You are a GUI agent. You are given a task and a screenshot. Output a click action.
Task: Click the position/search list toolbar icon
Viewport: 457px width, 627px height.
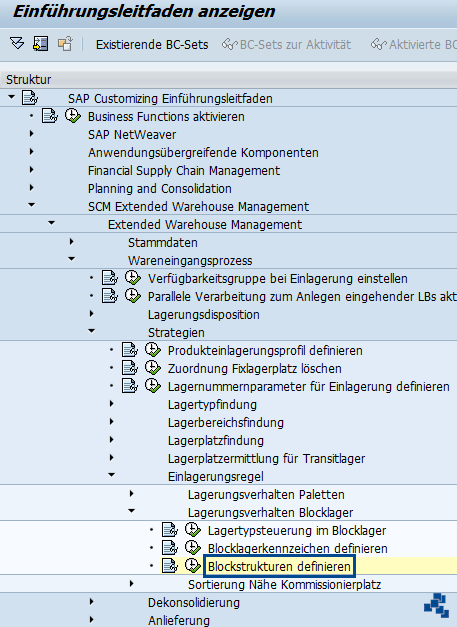point(41,43)
